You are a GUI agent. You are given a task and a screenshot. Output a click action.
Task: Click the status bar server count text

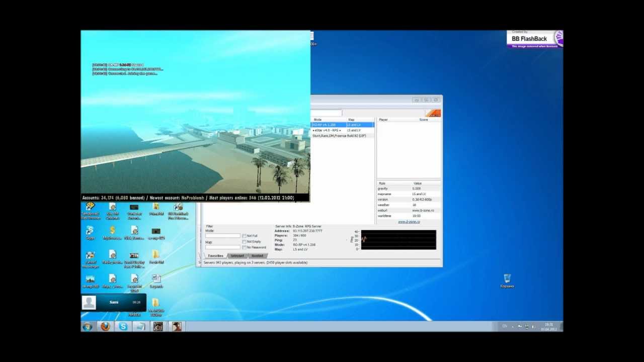click(255, 262)
